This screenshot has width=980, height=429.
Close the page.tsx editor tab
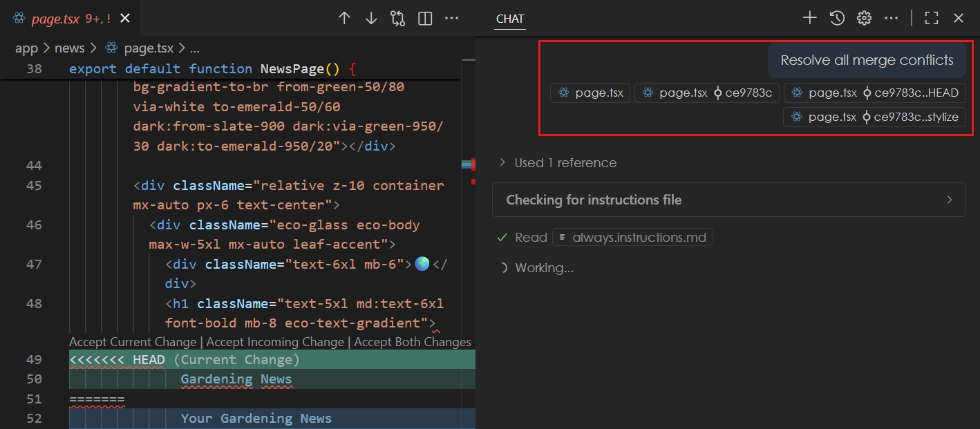tap(125, 19)
